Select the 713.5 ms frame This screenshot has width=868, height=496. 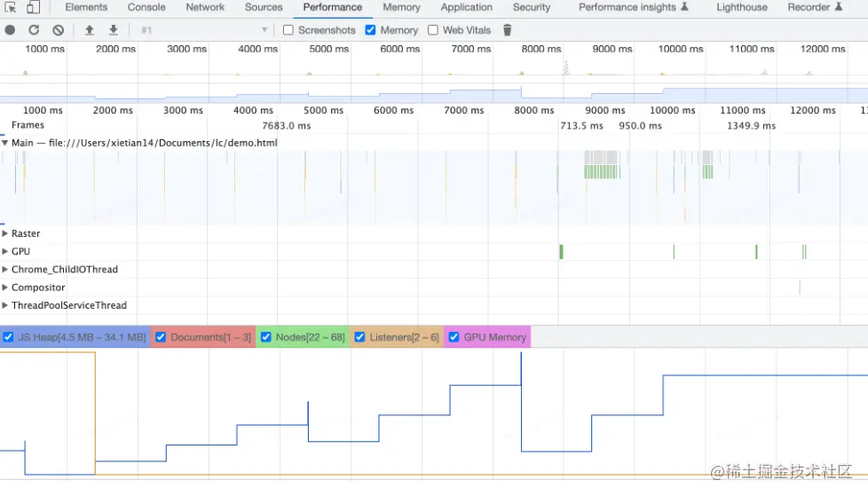(582, 126)
